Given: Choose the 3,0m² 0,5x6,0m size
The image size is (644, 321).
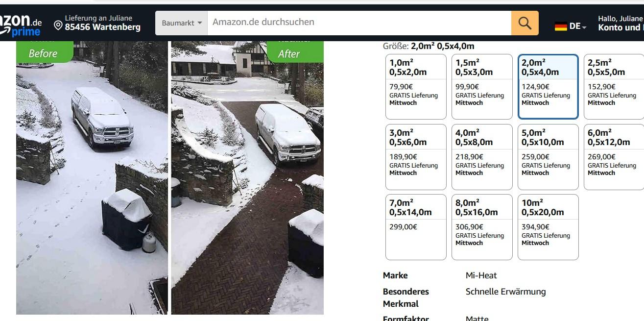Looking at the screenshot, I should 416,157.
